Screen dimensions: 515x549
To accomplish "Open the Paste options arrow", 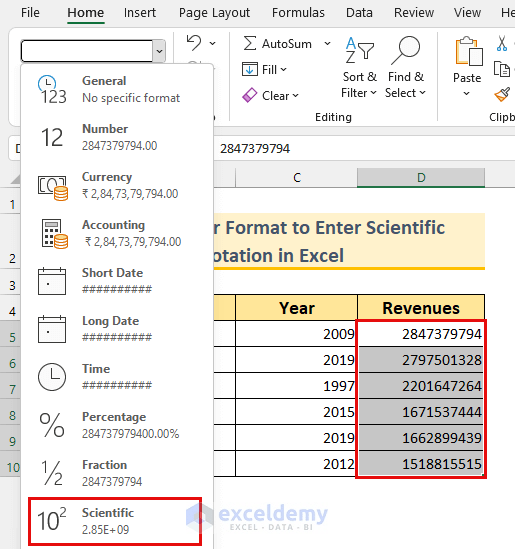I will 466,93.
